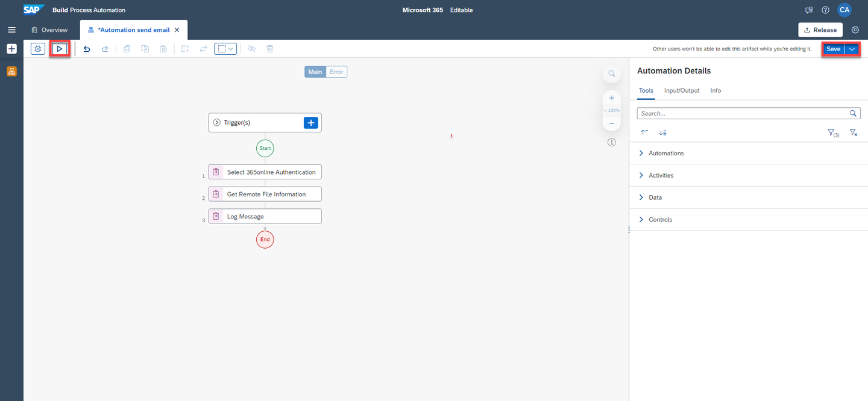
Task: Open the CA user avatar menu
Action: click(x=844, y=10)
